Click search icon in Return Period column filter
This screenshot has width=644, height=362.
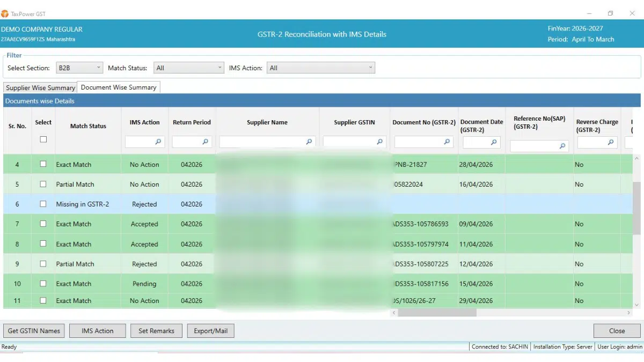[x=206, y=142]
